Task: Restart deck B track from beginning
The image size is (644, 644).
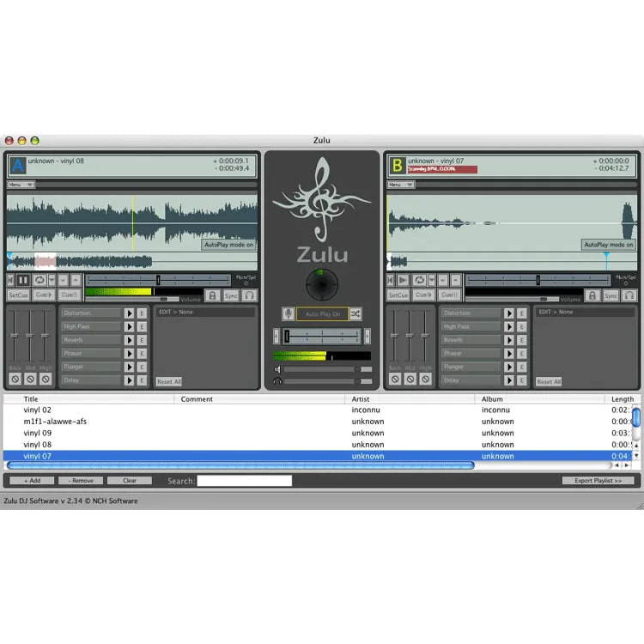Action: [391, 281]
